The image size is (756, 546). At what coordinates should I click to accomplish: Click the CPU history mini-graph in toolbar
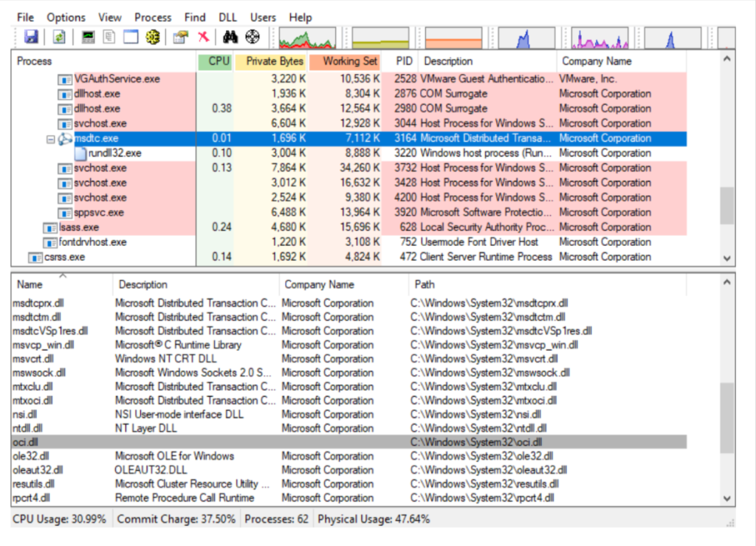(x=306, y=36)
